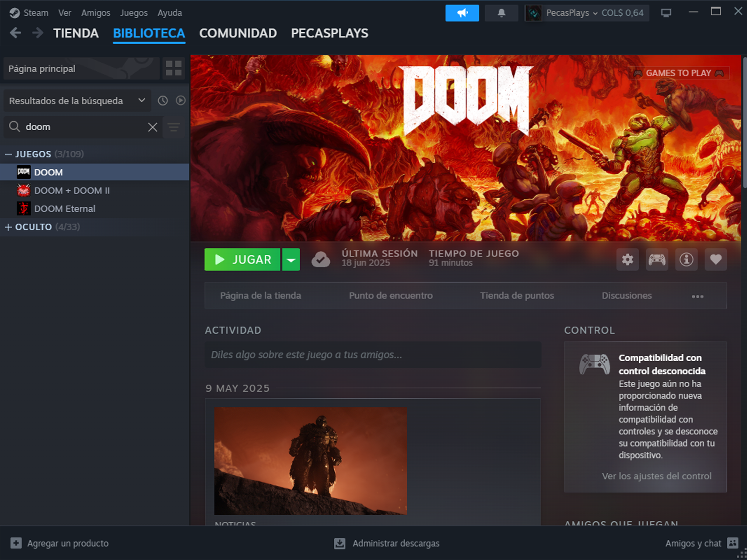Enter Big Picture mode via monitor icon
747x560 pixels.
[x=666, y=13]
